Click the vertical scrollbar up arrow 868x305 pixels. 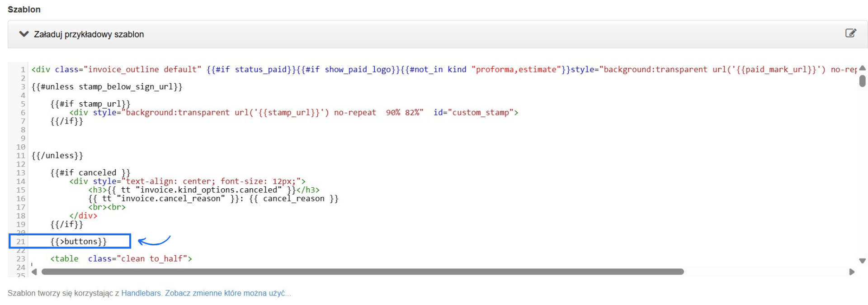coord(862,68)
